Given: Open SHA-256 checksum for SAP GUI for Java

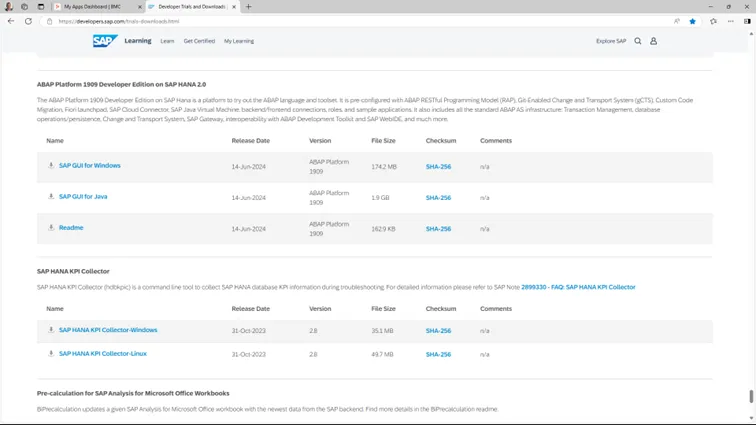Looking at the screenshot, I should [438, 198].
